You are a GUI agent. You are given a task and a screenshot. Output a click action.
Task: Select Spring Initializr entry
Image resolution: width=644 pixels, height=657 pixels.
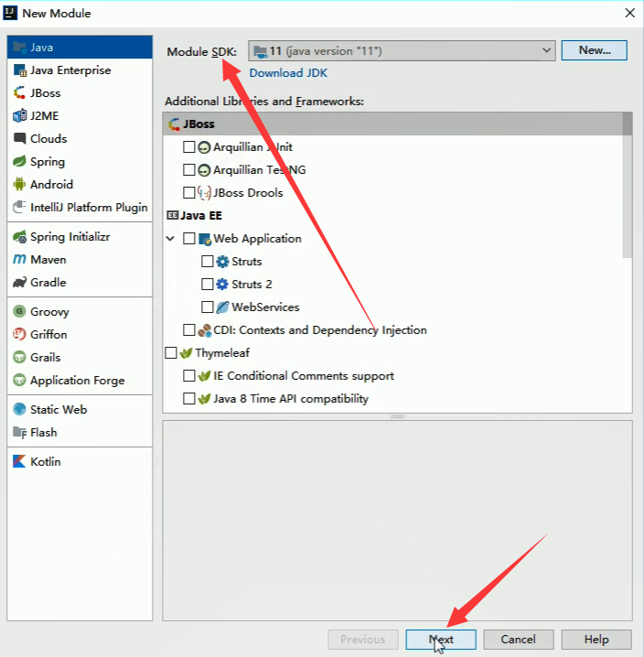[x=80, y=237]
